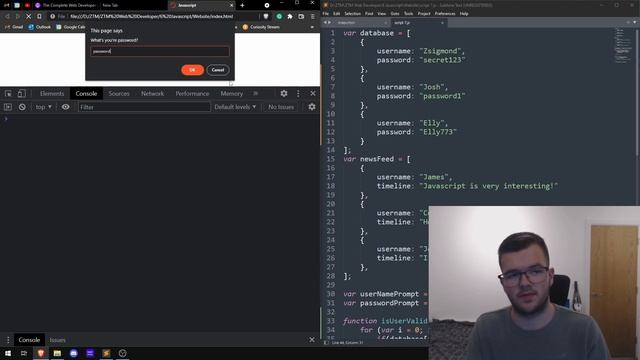Click the password prompt text field
Screen dimensions: 640x360
point(160,51)
